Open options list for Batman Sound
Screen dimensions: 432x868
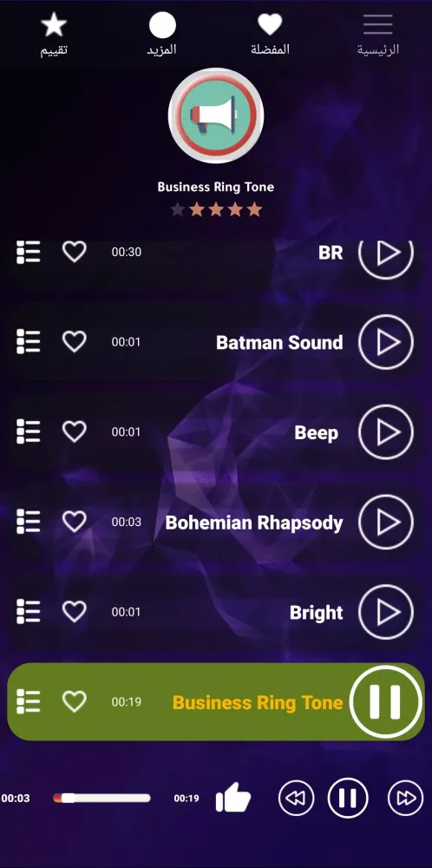(x=29, y=341)
